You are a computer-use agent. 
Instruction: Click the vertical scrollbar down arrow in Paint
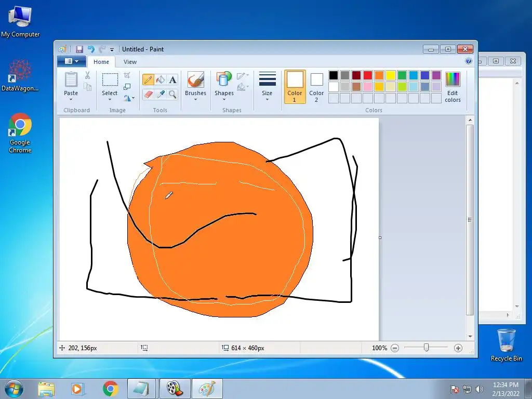click(470, 336)
